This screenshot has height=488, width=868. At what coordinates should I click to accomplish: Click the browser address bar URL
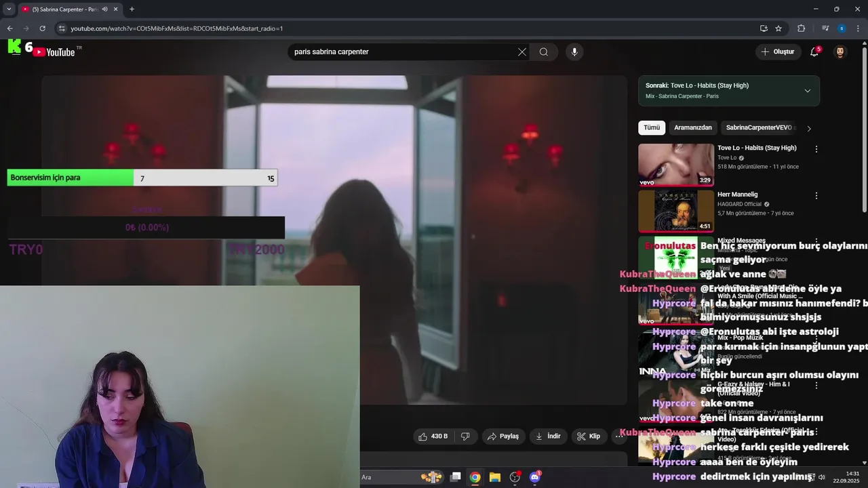click(177, 28)
